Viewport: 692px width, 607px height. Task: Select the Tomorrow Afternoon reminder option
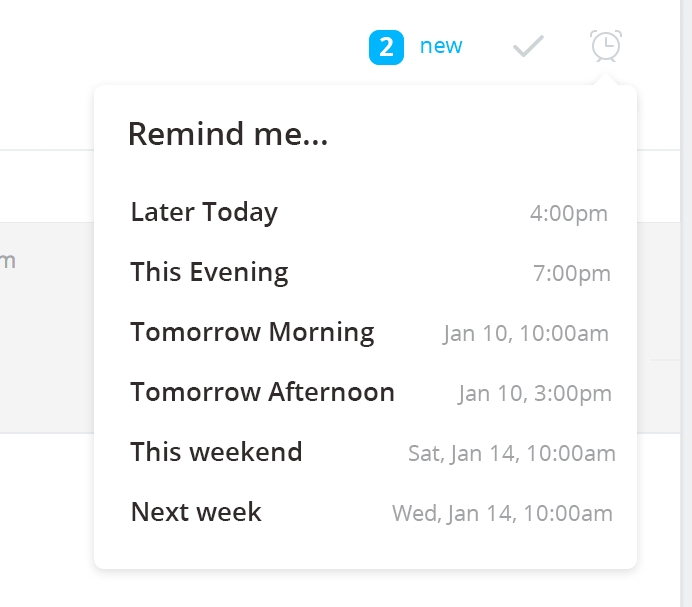[365, 392]
